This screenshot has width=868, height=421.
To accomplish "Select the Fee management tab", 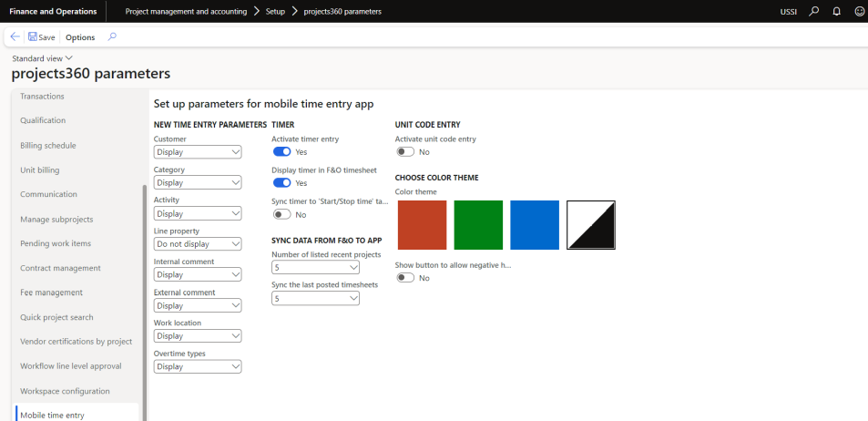I will 51,293.
